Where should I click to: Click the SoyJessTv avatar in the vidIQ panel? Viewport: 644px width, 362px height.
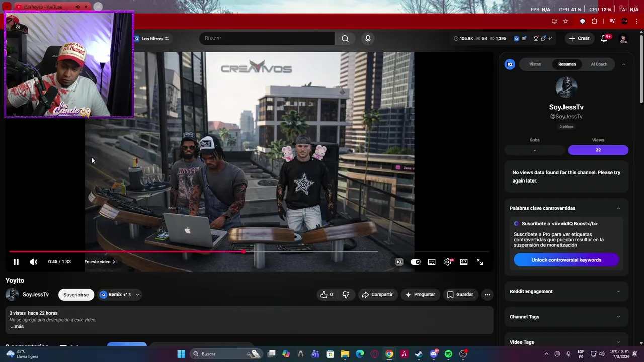point(566,87)
